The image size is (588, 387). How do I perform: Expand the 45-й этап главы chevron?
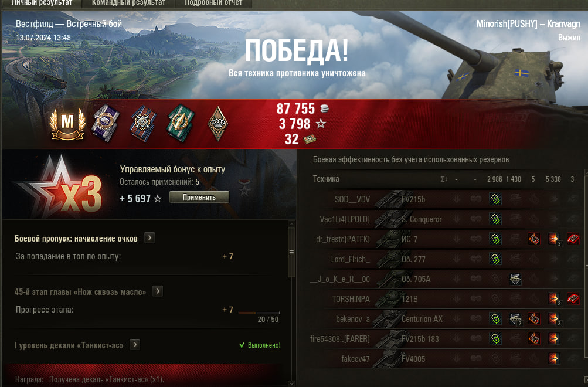[158, 291]
